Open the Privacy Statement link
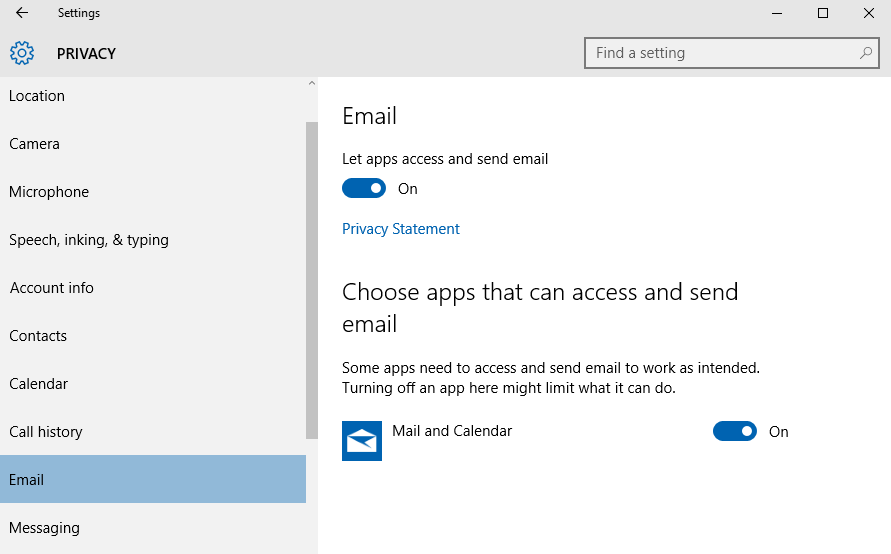 click(401, 228)
